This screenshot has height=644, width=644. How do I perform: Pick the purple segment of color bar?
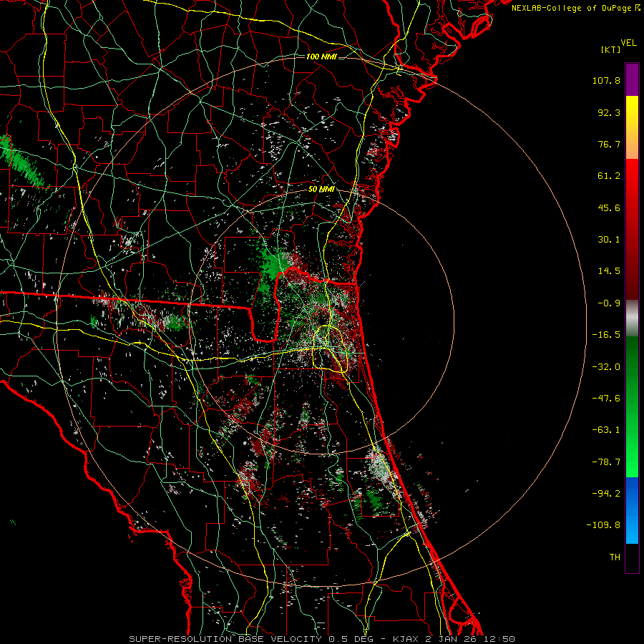(632, 80)
